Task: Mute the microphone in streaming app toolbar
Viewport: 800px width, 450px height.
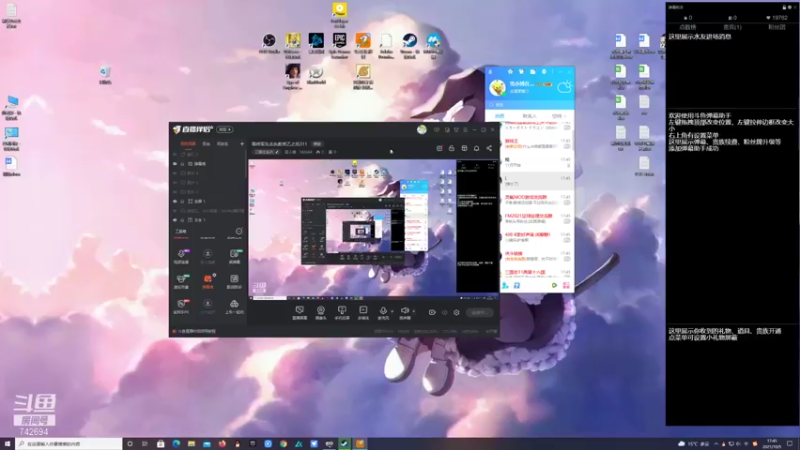Action: click(383, 310)
